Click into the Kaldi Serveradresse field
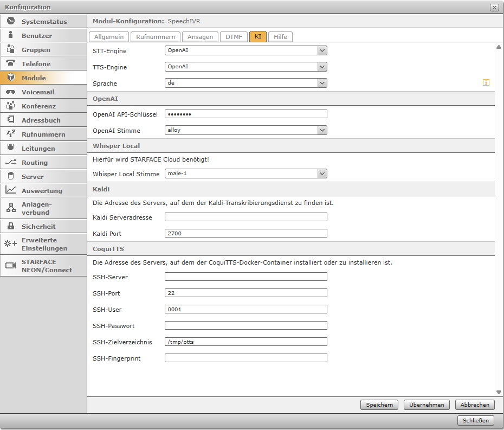This screenshot has height=430, width=504. point(246,217)
